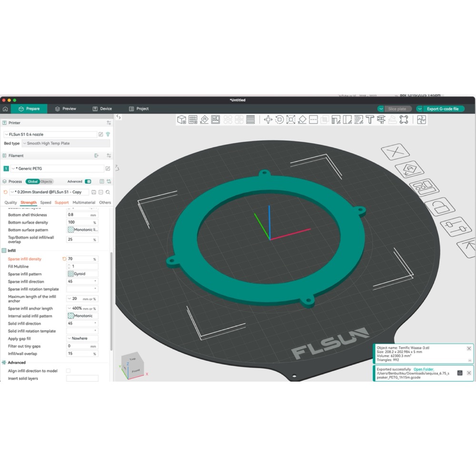
Task: Open the Bed type dropdown
Action: [x=66, y=143]
